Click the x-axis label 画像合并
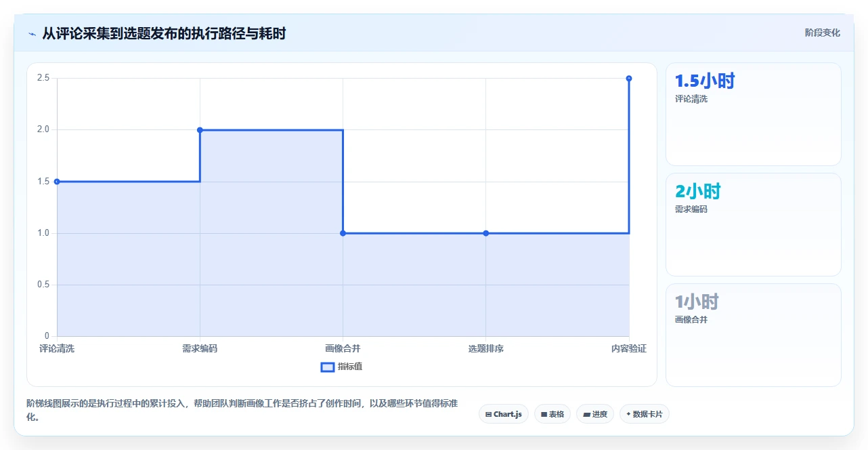 click(x=343, y=348)
